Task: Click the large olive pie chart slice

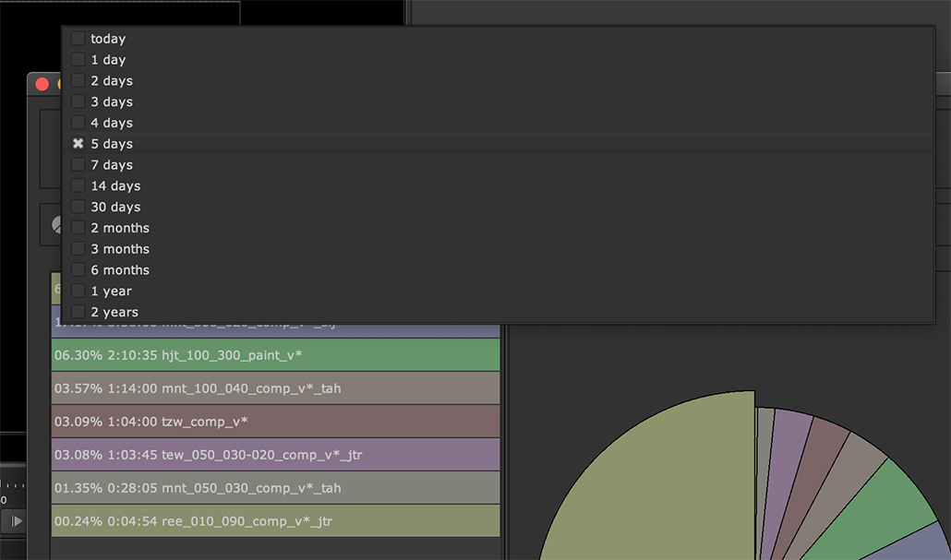Action: pos(665,489)
